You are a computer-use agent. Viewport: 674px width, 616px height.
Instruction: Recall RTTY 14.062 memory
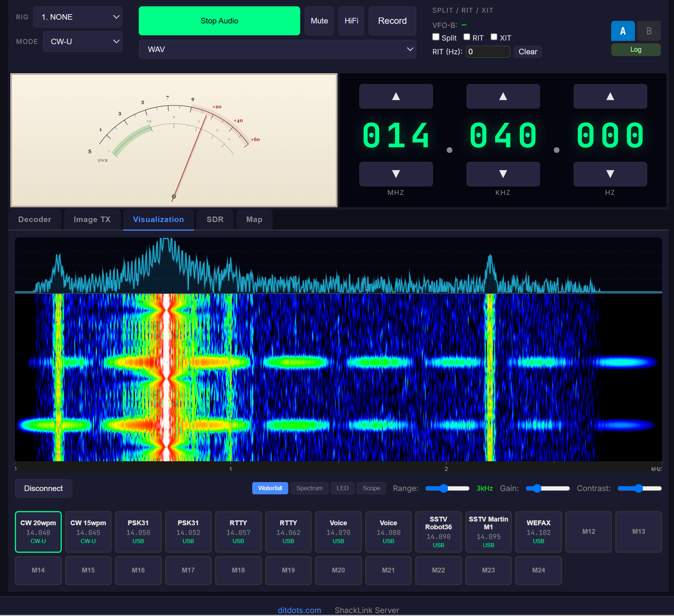288,532
